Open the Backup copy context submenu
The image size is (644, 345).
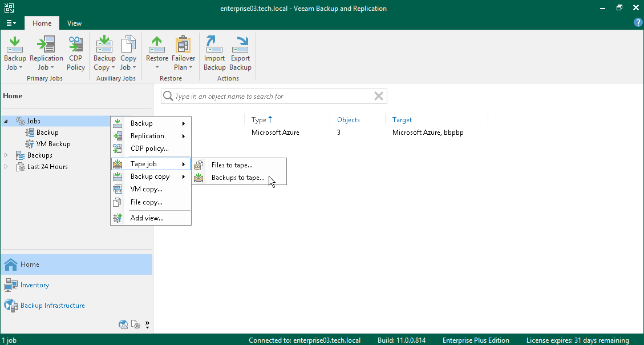151,176
